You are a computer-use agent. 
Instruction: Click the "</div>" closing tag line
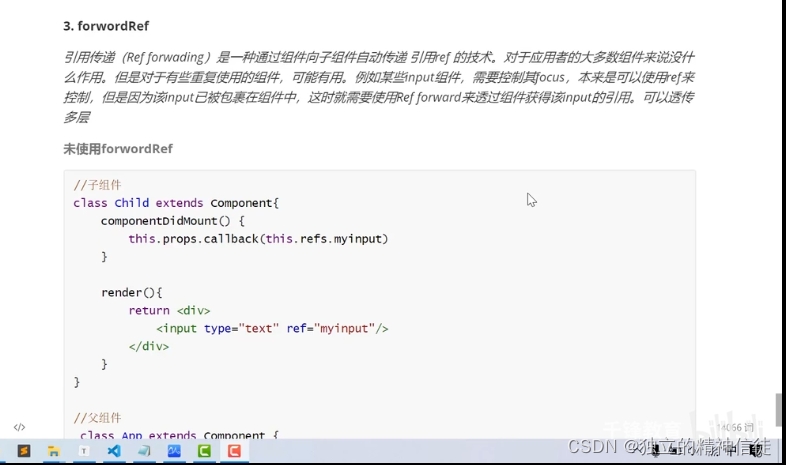coord(149,346)
